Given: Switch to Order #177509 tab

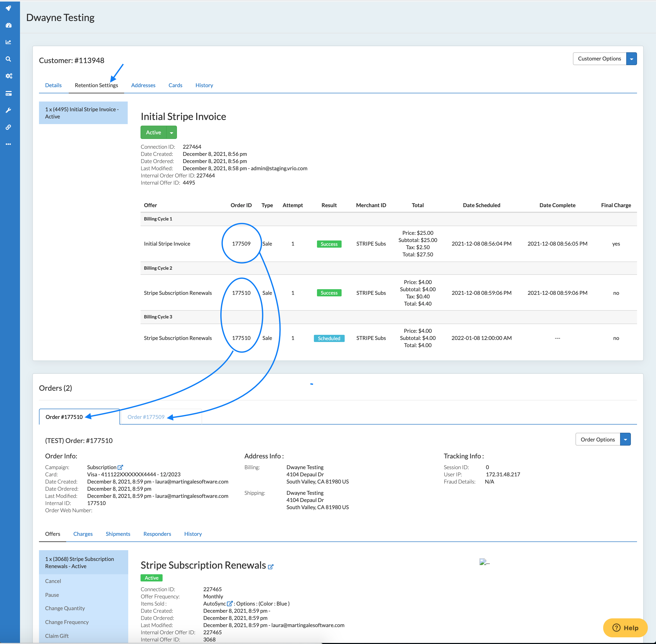Looking at the screenshot, I should [146, 417].
